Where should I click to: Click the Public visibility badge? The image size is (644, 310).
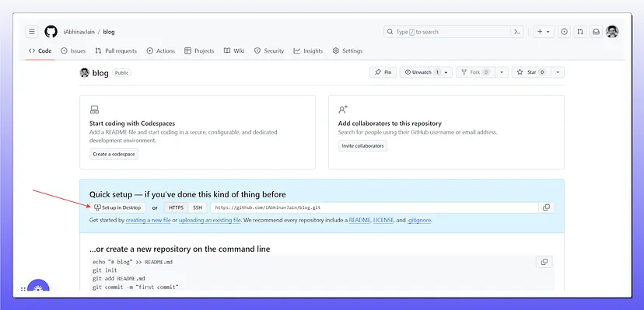(121, 73)
